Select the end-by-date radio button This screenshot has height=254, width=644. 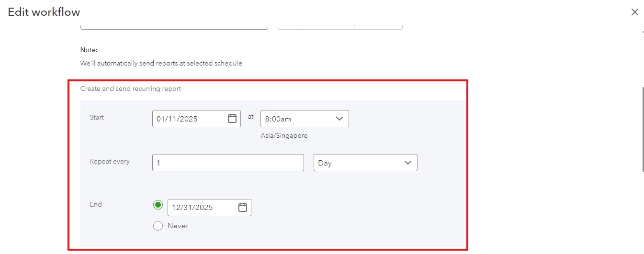coord(158,205)
